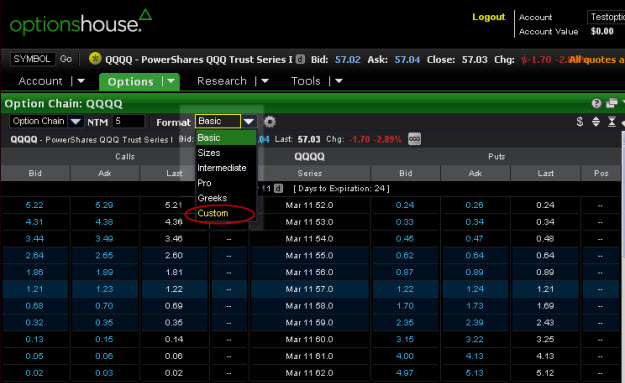Click the Pos column header
This screenshot has width=625, height=383.
click(601, 173)
